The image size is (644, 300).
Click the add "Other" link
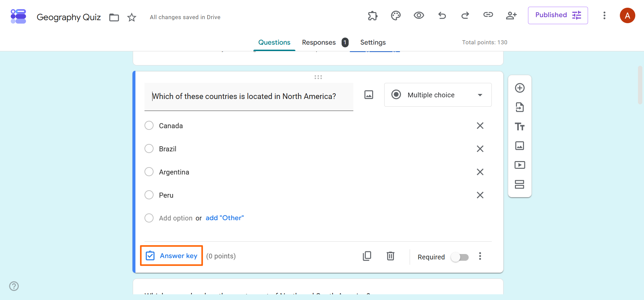coord(225,218)
